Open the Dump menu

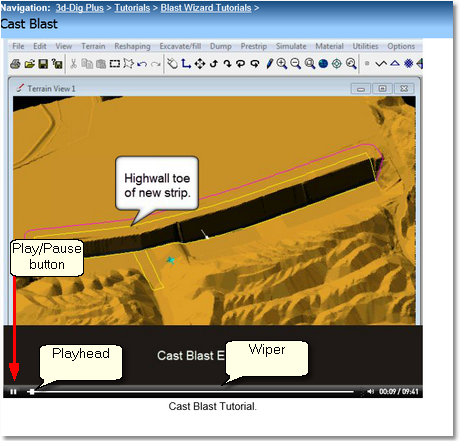pyautogui.click(x=221, y=46)
